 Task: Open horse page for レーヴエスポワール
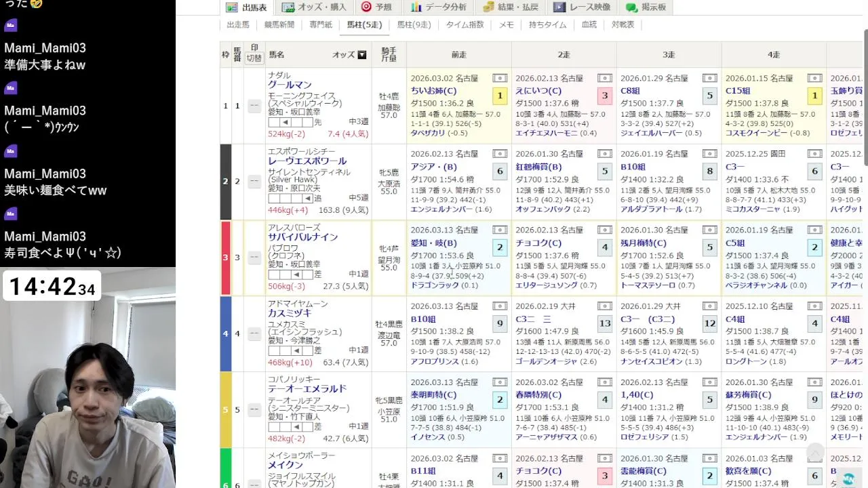[307, 161]
